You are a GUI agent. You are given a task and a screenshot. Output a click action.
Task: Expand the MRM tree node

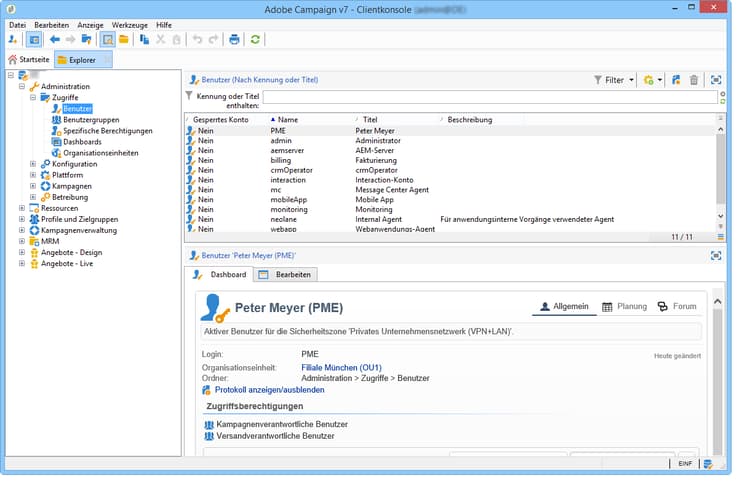click(22, 242)
